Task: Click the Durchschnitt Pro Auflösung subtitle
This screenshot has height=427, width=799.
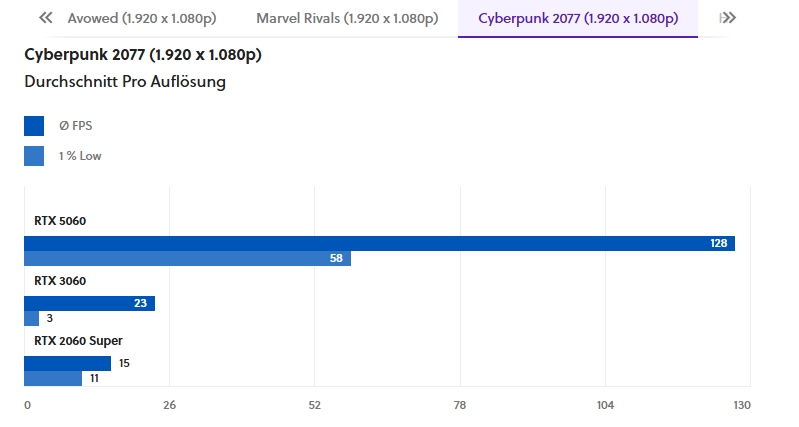Action: click(x=125, y=82)
